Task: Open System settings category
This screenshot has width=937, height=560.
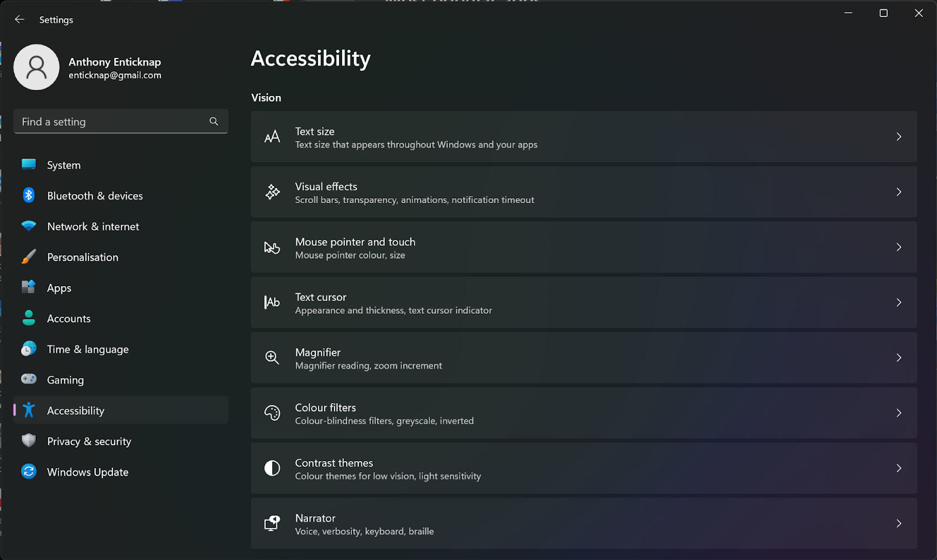Action: coord(121,165)
